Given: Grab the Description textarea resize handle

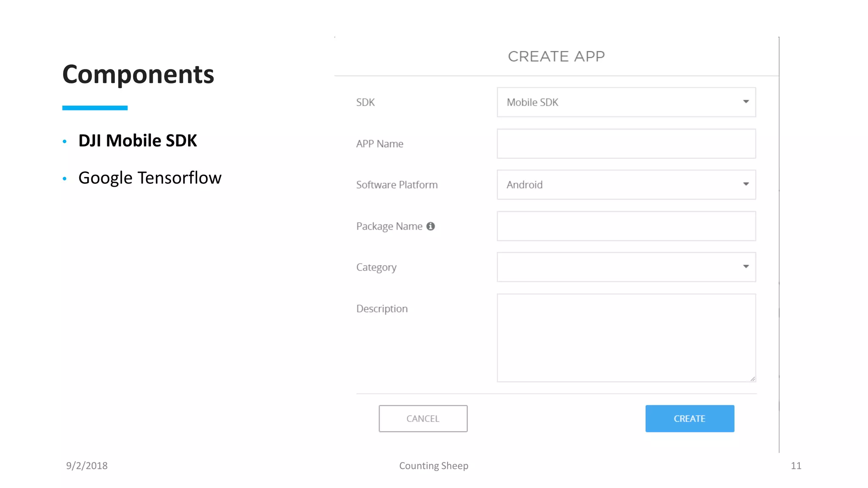Looking at the screenshot, I should tap(752, 379).
